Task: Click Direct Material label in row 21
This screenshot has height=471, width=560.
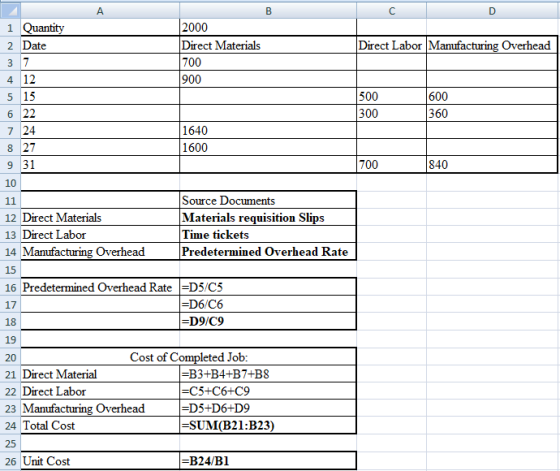Action: [x=100, y=374]
